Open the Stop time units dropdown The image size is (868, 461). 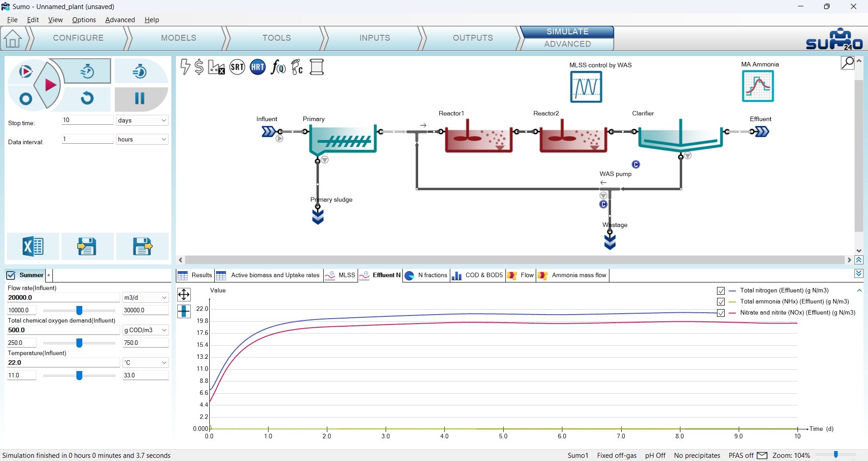142,120
